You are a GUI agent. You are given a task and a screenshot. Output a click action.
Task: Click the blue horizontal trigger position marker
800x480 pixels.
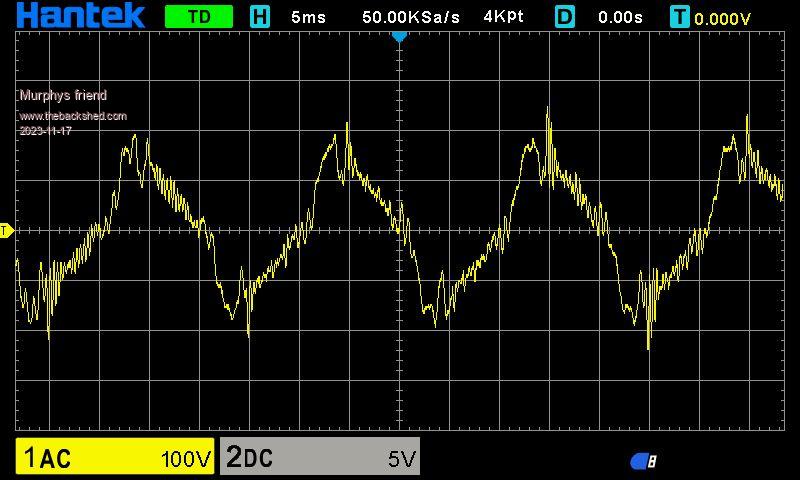pyautogui.click(x=399, y=36)
